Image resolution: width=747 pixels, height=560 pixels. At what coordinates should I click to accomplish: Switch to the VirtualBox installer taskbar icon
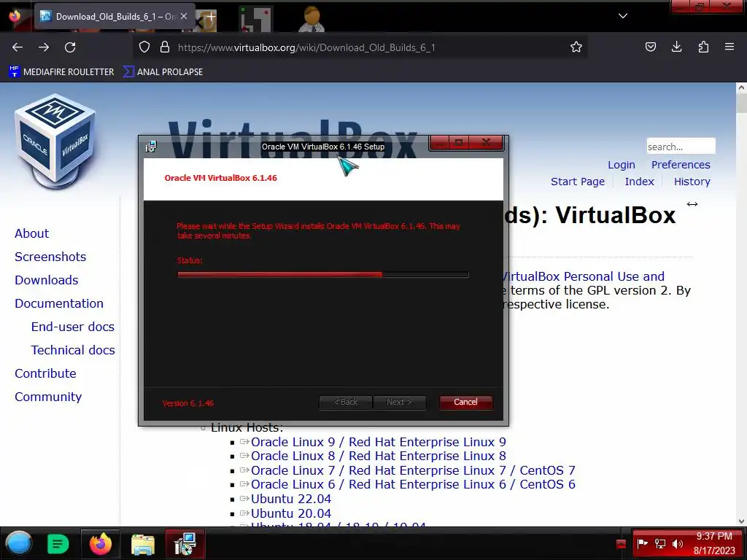[x=185, y=544]
